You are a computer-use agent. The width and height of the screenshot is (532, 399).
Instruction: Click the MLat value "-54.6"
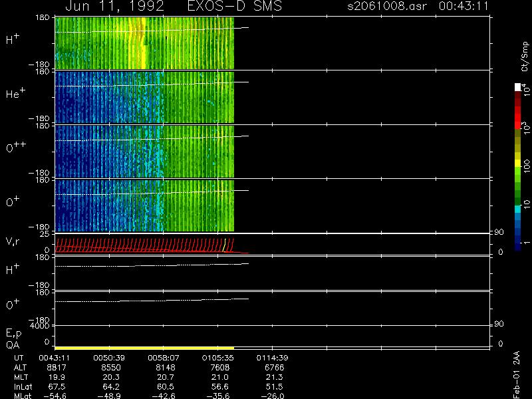pyautogui.click(x=55, y=396)
